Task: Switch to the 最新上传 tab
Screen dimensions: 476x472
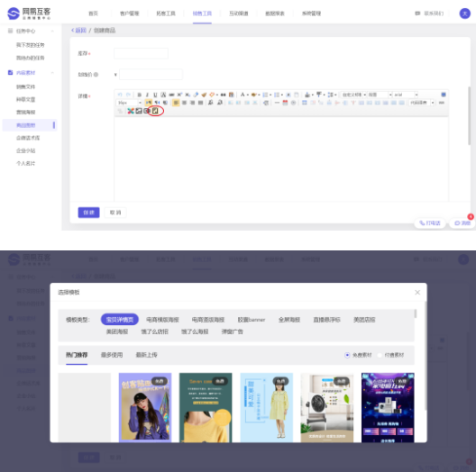Action: tap(146, 355)
